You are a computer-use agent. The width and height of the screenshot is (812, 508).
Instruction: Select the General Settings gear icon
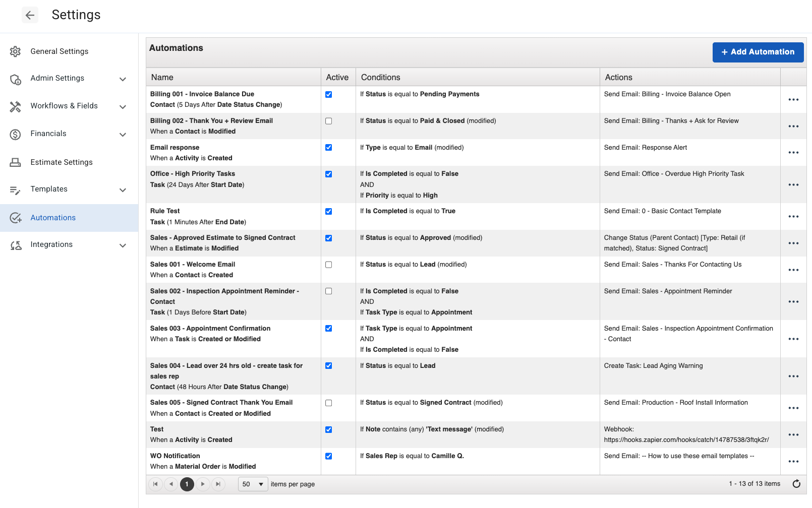(15, 51)
